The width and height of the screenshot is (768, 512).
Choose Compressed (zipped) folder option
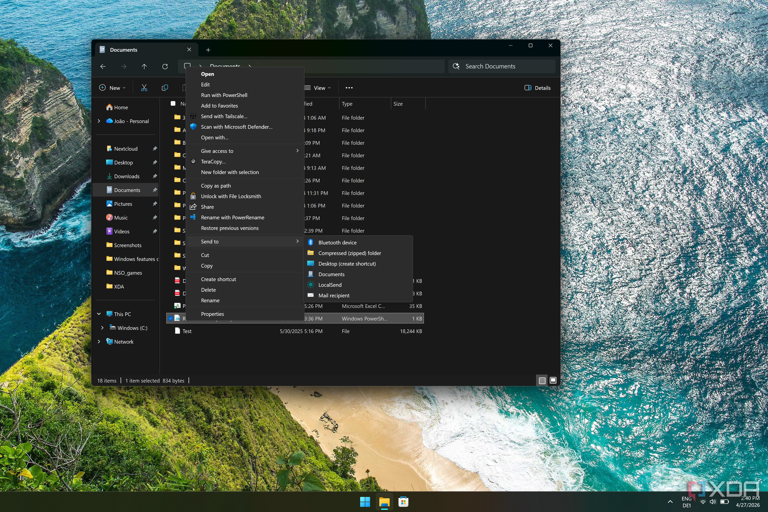point(349,253)
